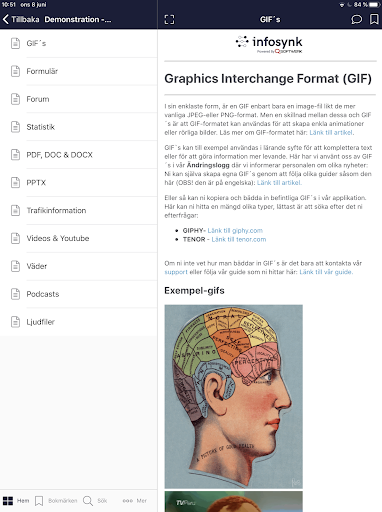
Task: Open the Trafikinformation list item
Action: point(79,210)
